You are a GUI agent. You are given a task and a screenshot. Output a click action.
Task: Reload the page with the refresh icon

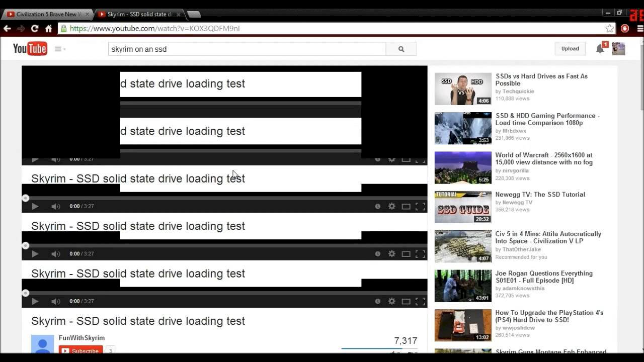(35, 29)
